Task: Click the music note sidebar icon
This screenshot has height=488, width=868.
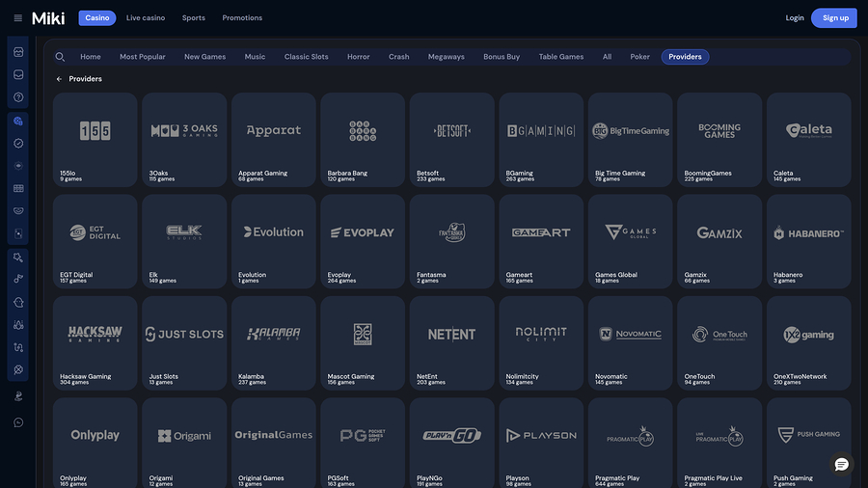Action: pyautogui.click(x=18, y=279)
